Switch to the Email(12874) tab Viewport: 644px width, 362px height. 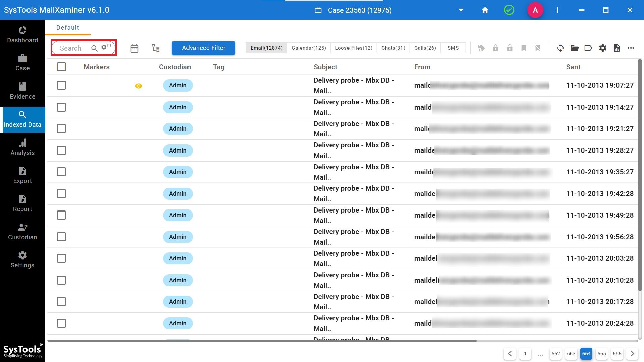(266, 48)
